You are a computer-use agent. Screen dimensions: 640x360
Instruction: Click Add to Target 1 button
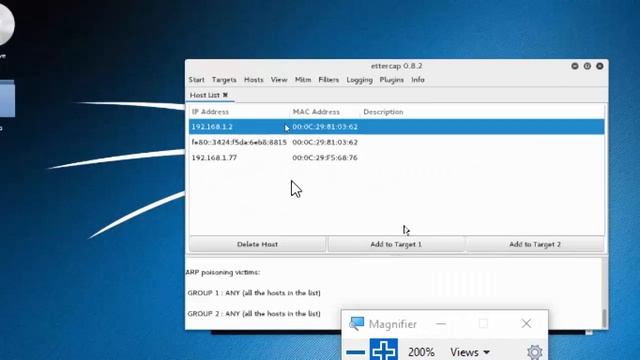(396, 244)
